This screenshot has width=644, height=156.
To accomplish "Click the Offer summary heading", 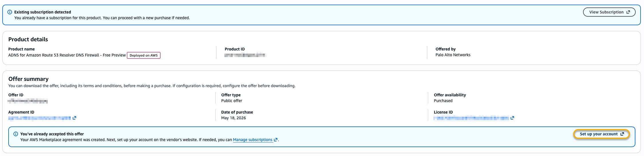I will [28, 79].
